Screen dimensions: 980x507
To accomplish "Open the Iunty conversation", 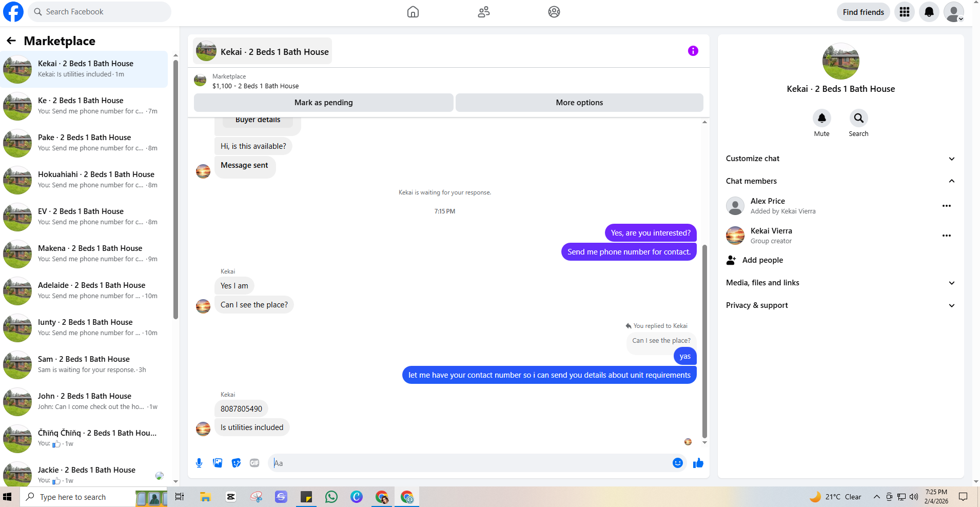I will point(84,328).
